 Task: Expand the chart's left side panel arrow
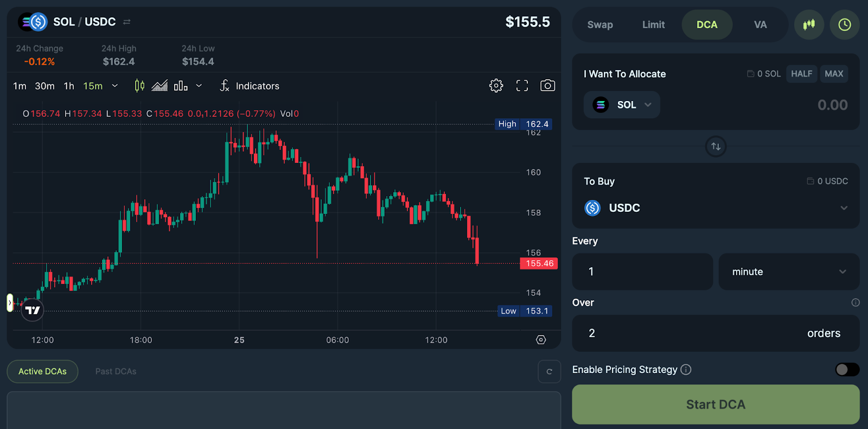(10, 302)
